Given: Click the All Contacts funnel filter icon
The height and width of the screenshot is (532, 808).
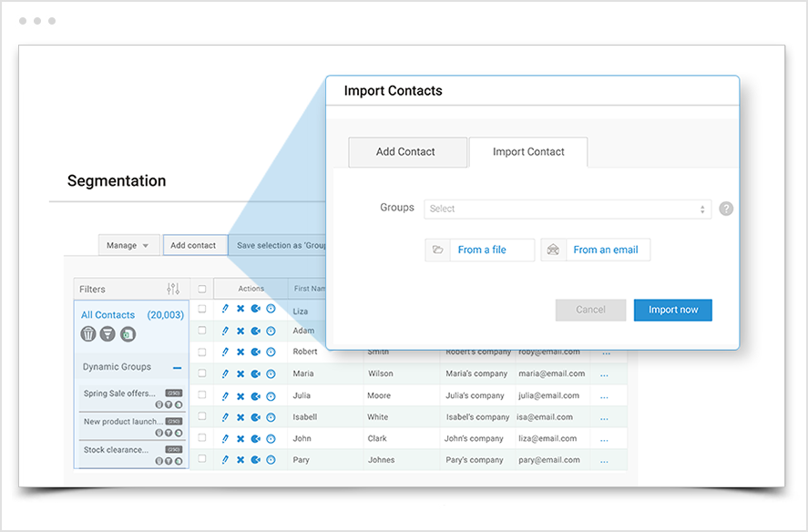Looking at the screenshot, I should click(x=107, y=334).
